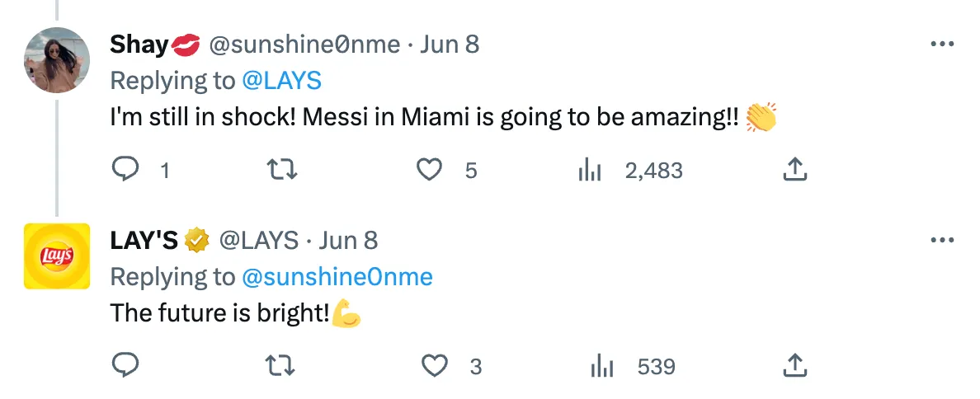
Task: Click the Jun 8 timestamp on LAY'S tweet
Action: click(x=348, y=240)
